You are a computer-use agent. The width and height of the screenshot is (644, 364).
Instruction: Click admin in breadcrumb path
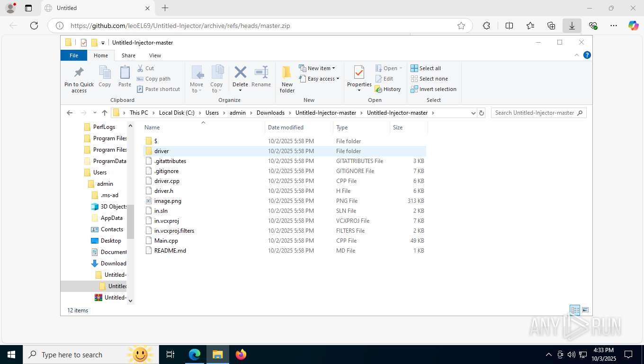coord(238,113)
